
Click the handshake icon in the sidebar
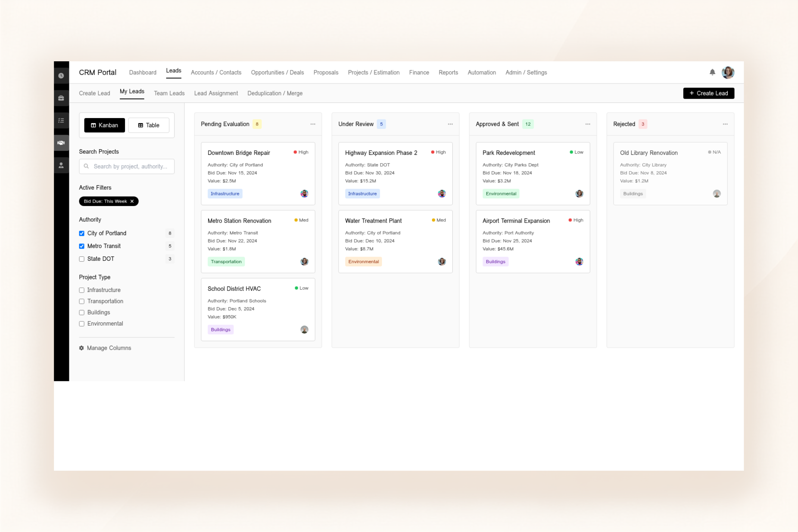61,143
